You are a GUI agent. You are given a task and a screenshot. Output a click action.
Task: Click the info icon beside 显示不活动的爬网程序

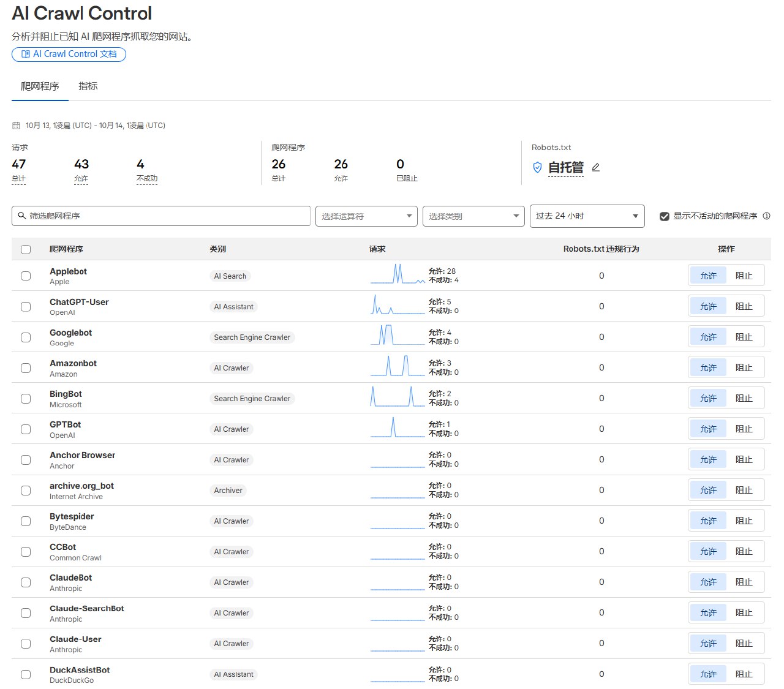[x=766, y=216]
